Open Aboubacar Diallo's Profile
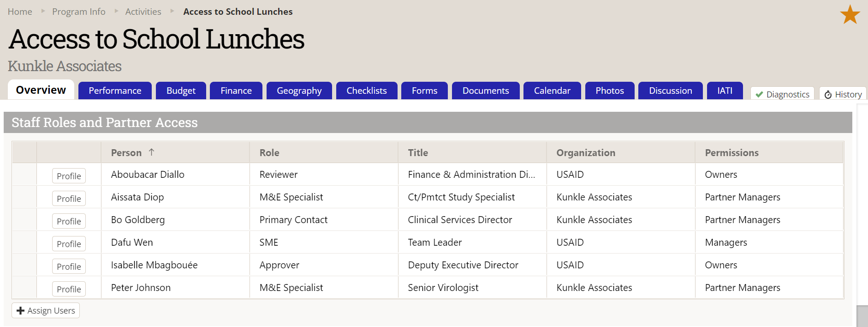The image size is (868, 327). pos(69,176)
